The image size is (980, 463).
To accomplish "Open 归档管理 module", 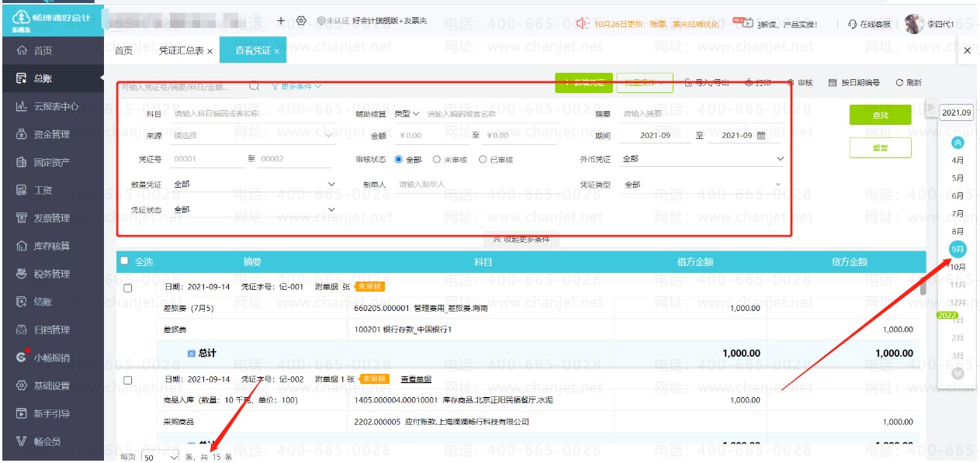I will pyautogui.click(x=51, y=330).
